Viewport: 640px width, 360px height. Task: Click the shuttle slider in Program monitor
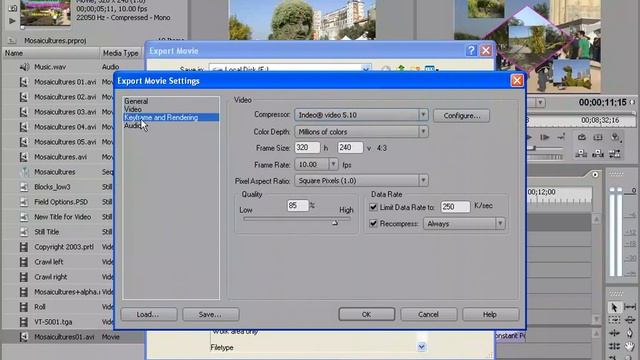[x=532, y=149]
